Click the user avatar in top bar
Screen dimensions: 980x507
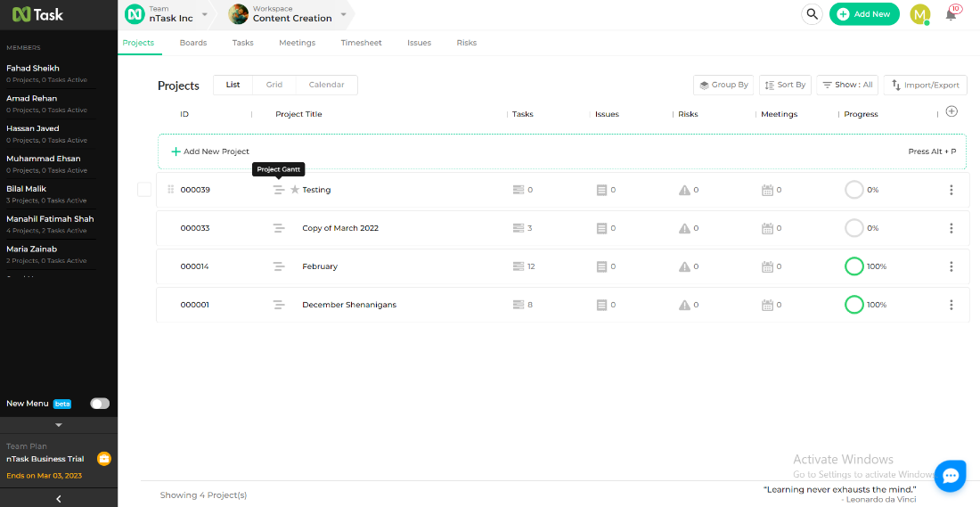[x=919, y=14]
